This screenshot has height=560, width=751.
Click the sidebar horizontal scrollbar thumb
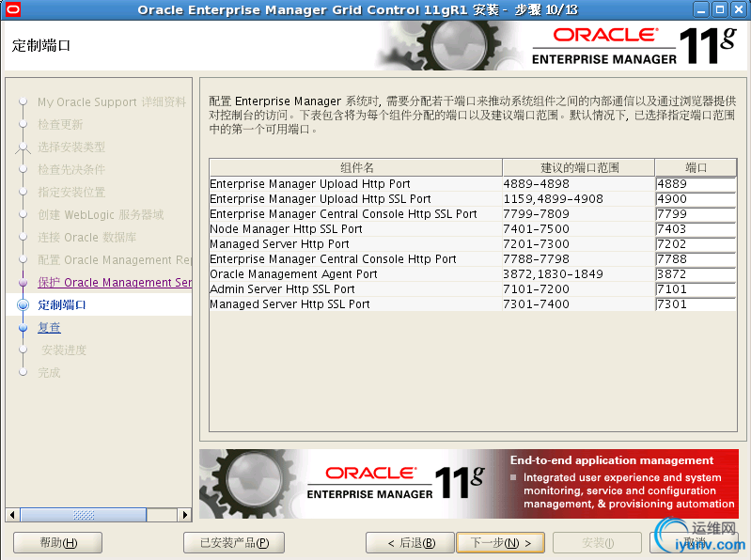(x=84, y=515)
